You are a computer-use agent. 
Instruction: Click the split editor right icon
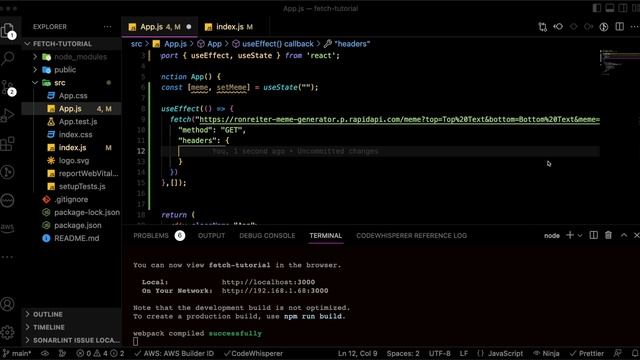coord(620,27)
